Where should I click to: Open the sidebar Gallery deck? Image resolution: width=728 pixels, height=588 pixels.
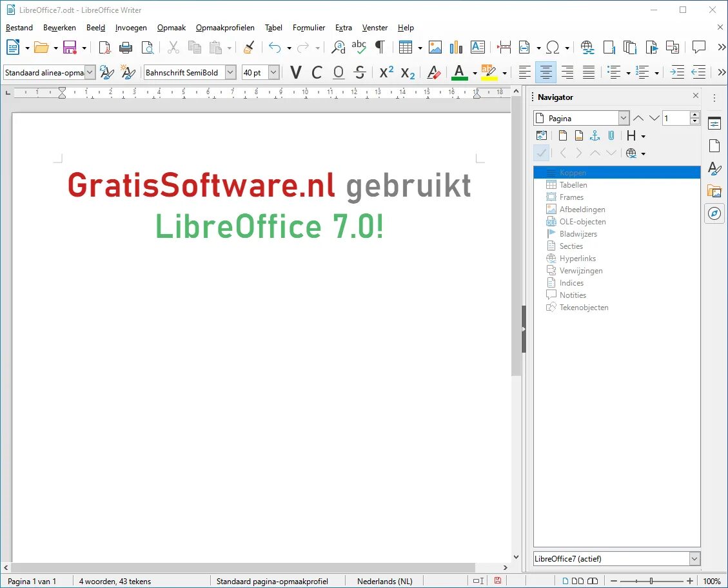pos(714,191)
